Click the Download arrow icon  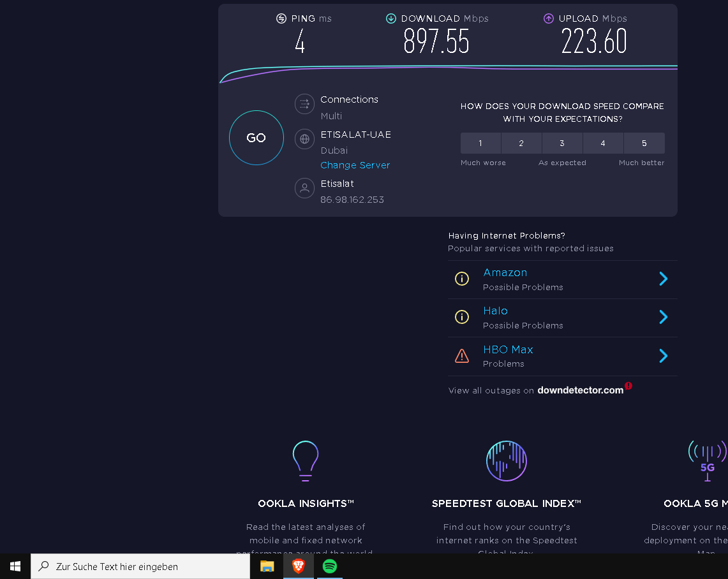(390, 18)
